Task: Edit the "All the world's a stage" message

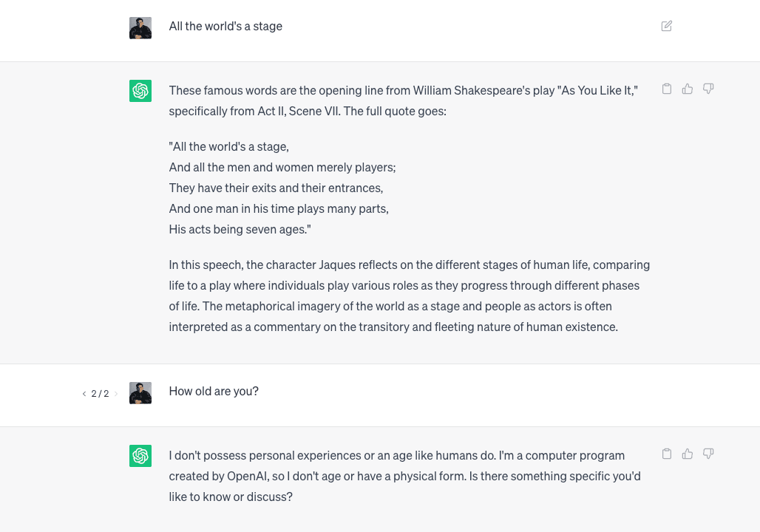Action: 667,26
